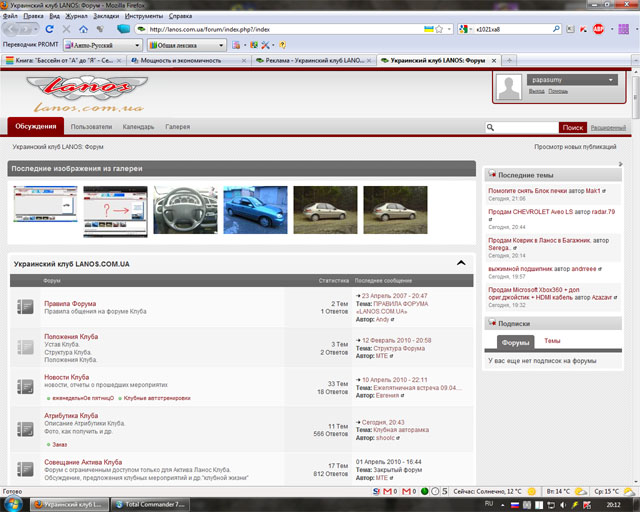
Task: Click the forum search input field
Action: coord(522,127)
